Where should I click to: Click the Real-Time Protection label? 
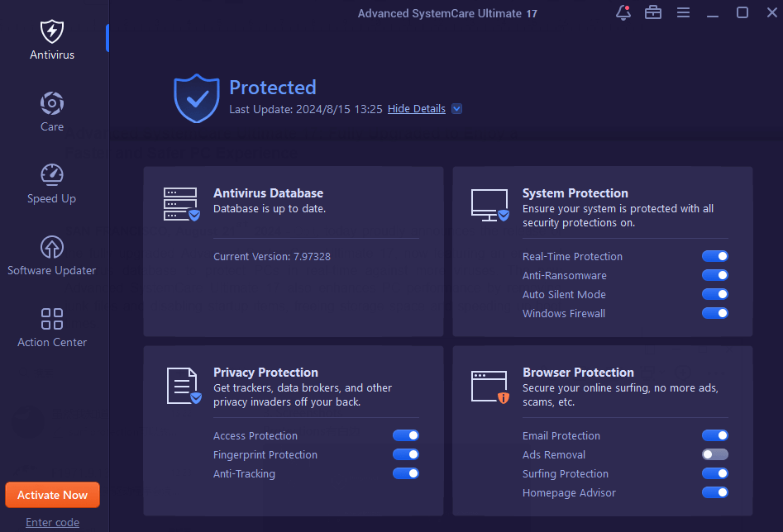572,257
